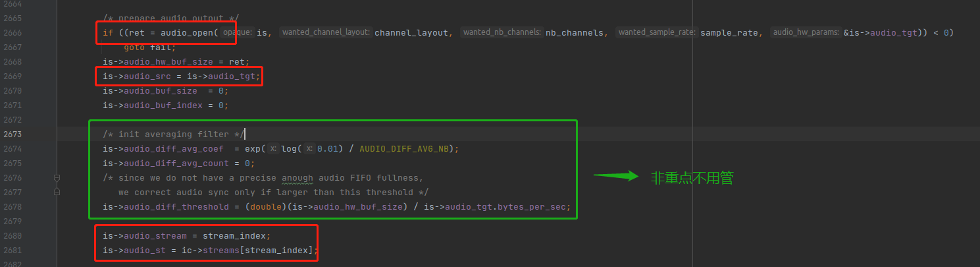
Task: Click the 'wanted_sample_rate:' inlay hint
Action: pos(657,32)
